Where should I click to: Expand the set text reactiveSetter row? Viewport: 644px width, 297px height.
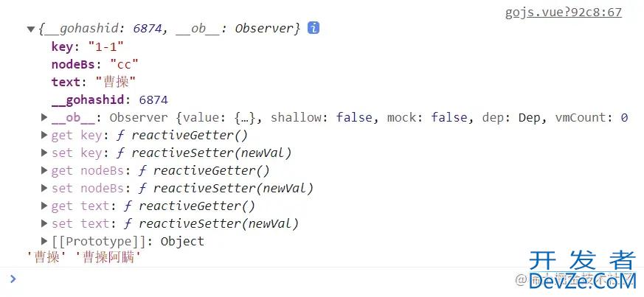coord(44,223)
